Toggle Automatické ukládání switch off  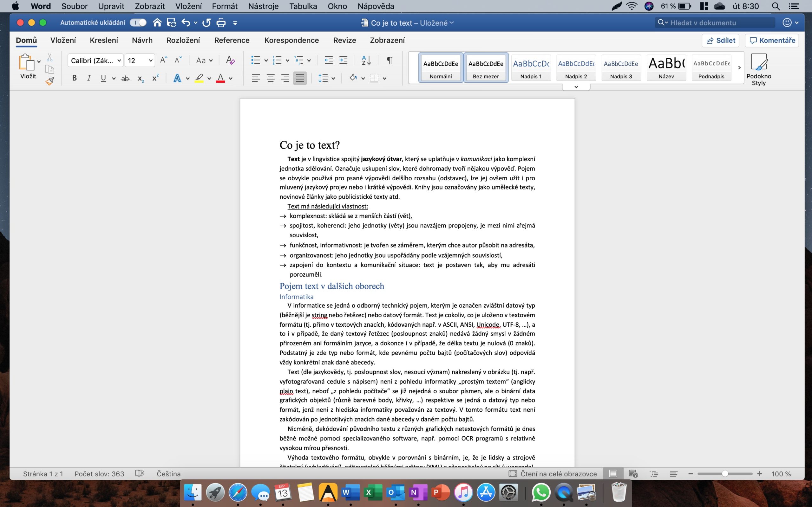click(138, 22)
